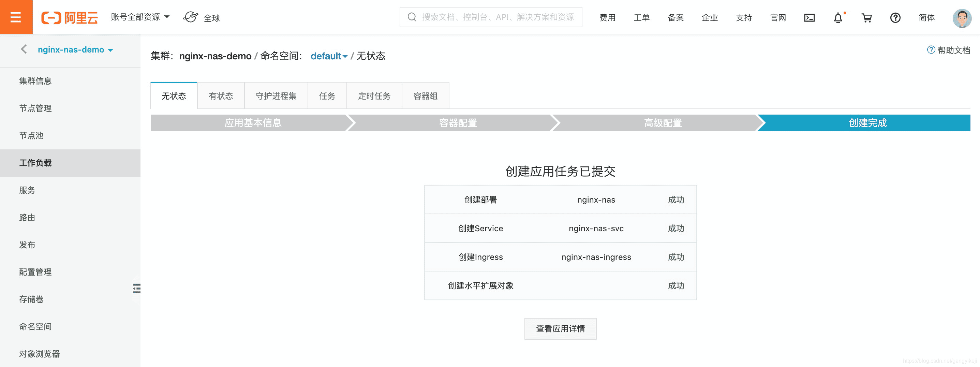Open the 帮助文档 link
The height and width of the screenshot is (367, 980).
948,50
